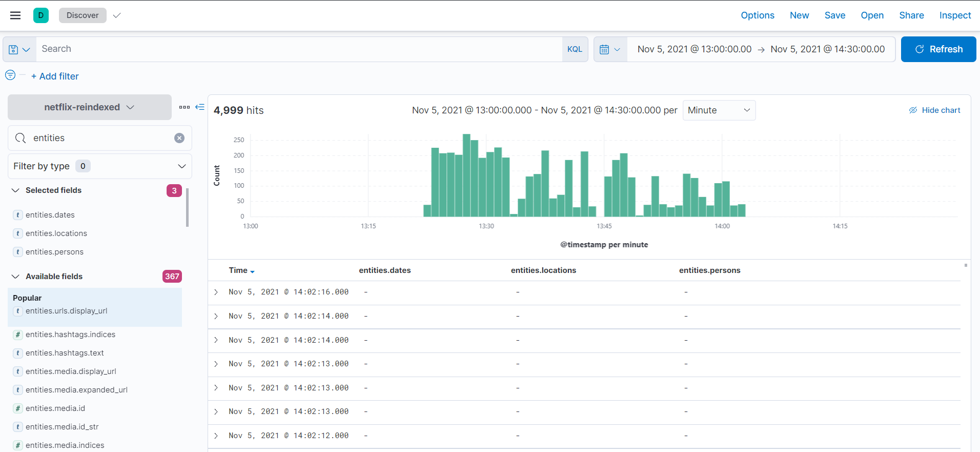Click the entities.persons field type icon
The image size is (980, 452).
pyautogui.click(x=18, y=252)
